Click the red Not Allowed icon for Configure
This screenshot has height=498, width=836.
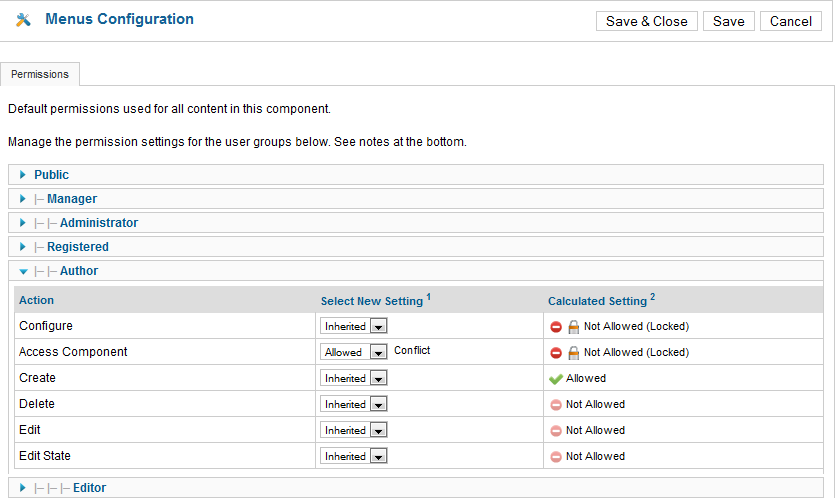pyautogui.click(x=556, y=327)
